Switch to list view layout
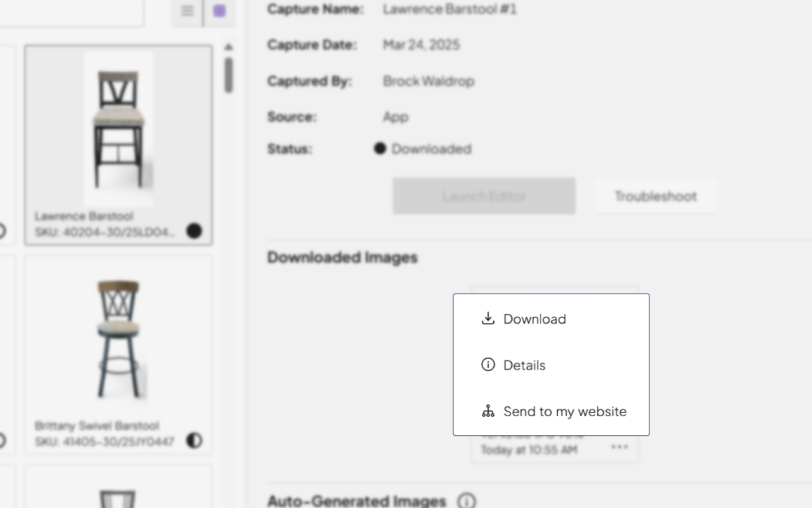This screenshot has height=508, width=812. [x=187, y=11]
